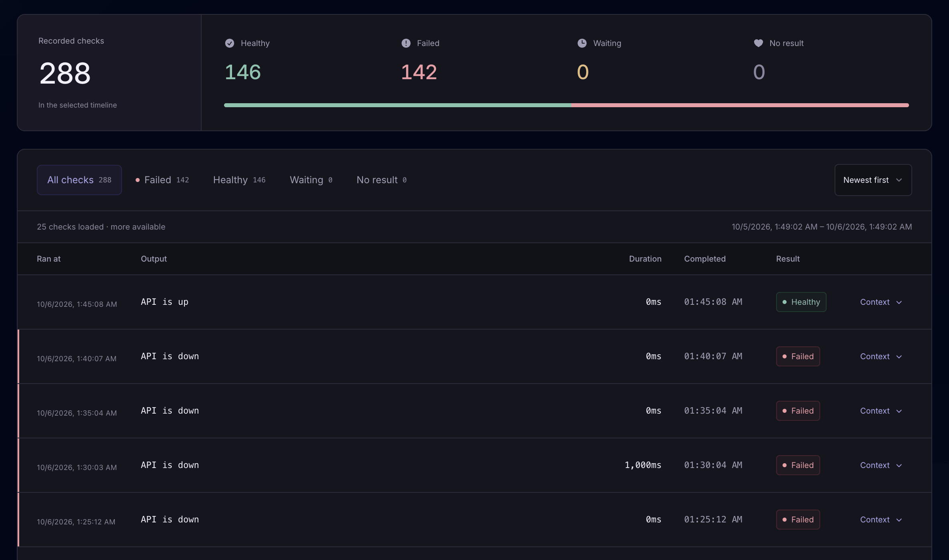Click the failed count 142
The width and height of the screenshot is (949, 560).
click(x=419, y=72)
